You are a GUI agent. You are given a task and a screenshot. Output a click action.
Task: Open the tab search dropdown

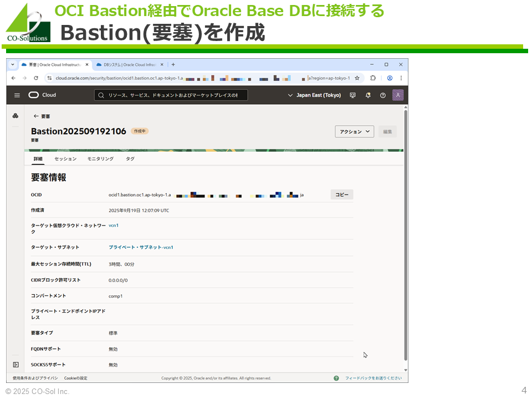[13, 64]
